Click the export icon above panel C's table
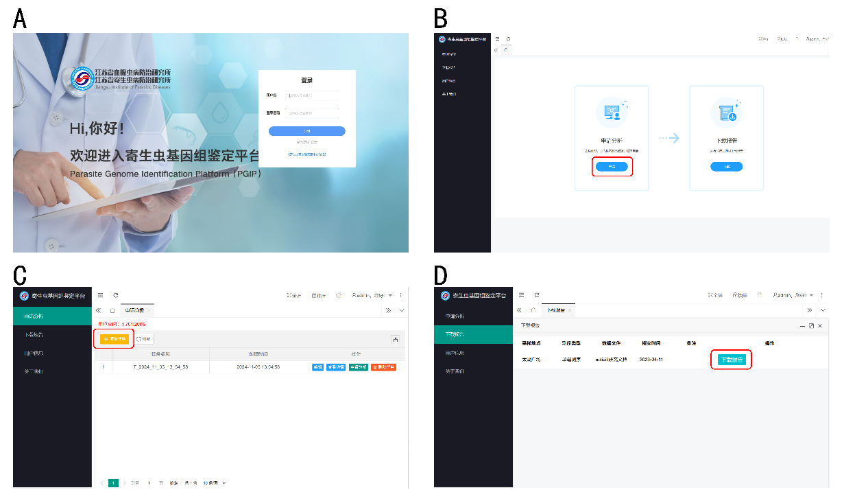 coord(396,339)
